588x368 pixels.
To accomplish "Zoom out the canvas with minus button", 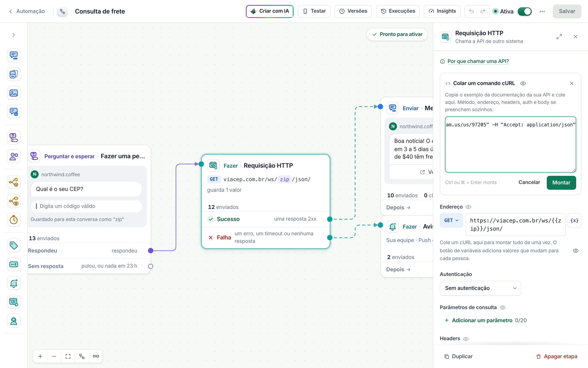I will pyautogui.click(x=54, y=356).
